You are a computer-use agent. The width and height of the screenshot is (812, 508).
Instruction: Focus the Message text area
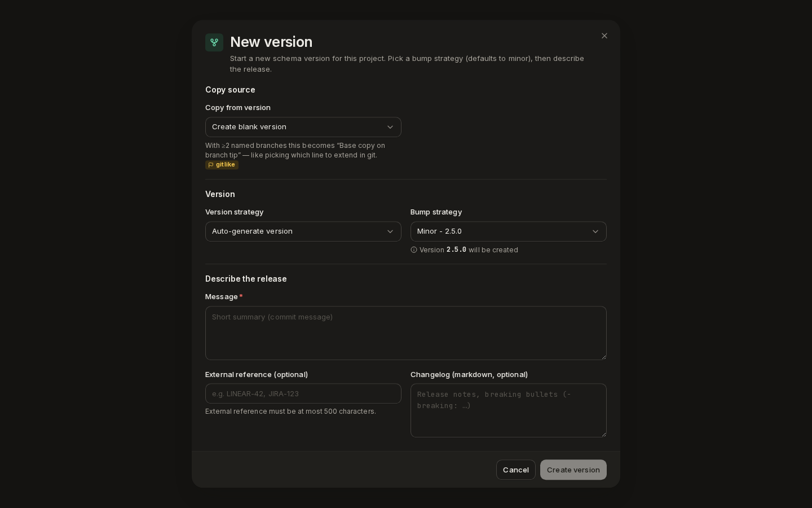point(406,333)
